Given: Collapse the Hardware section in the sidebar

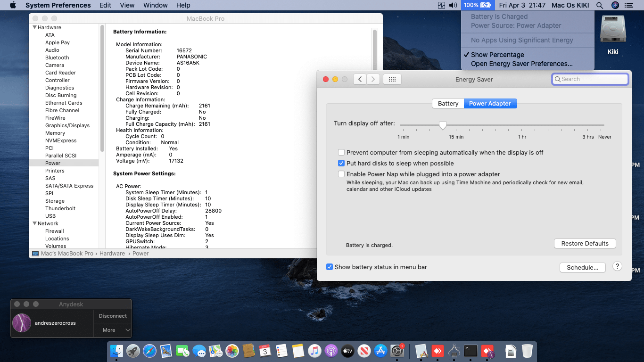Looking at the screenshot, I should (x=34, y=27).
